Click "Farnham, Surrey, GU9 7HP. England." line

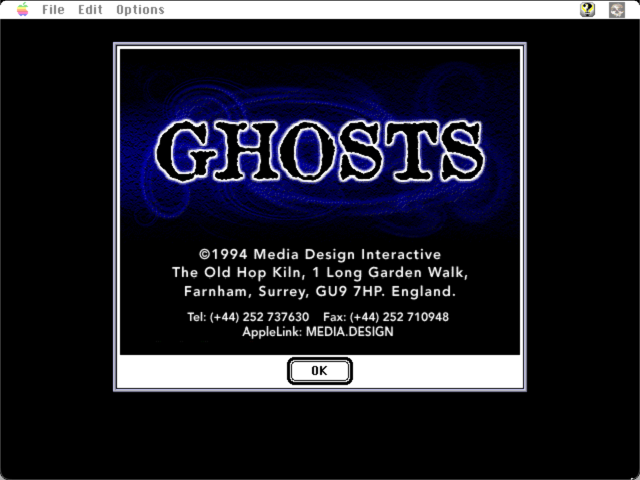[x=320, y=291]
